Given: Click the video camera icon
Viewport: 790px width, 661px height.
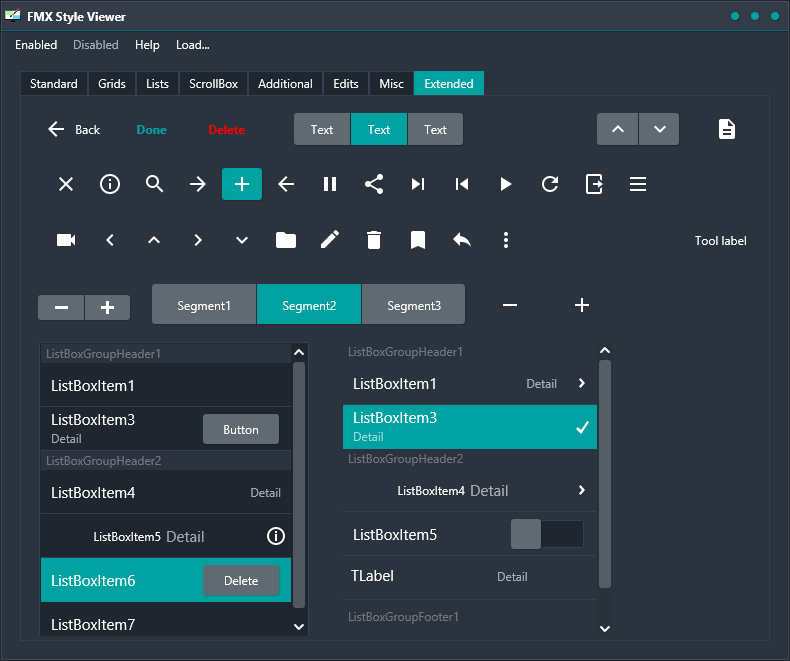Looking at the screenshot, I should pos(66,240).
